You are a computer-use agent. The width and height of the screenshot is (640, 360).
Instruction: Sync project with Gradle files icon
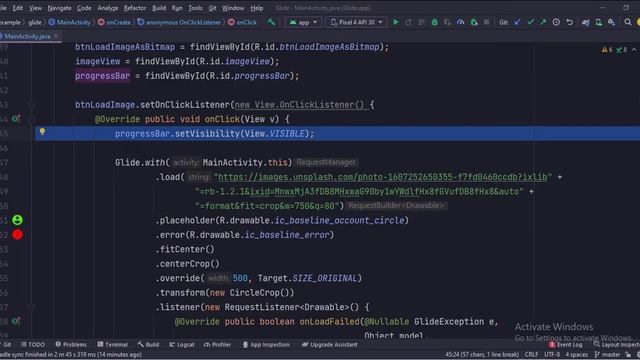586,22
